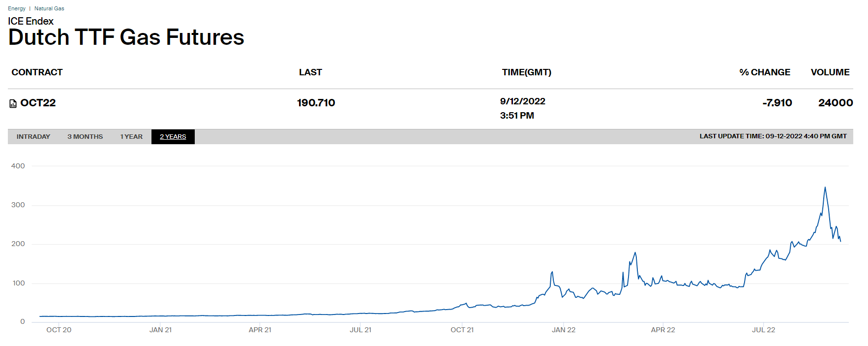Click the Dutch TTF Gas Futures heading
868x346 pixels.
[x=126, y=37]
